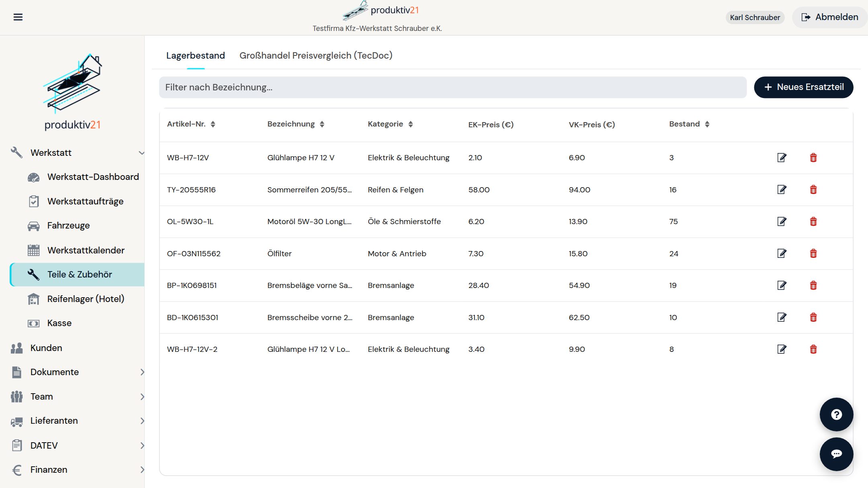Delete the BP-1K0698151 article
868x488 pixels.
[x=813, y=285]
